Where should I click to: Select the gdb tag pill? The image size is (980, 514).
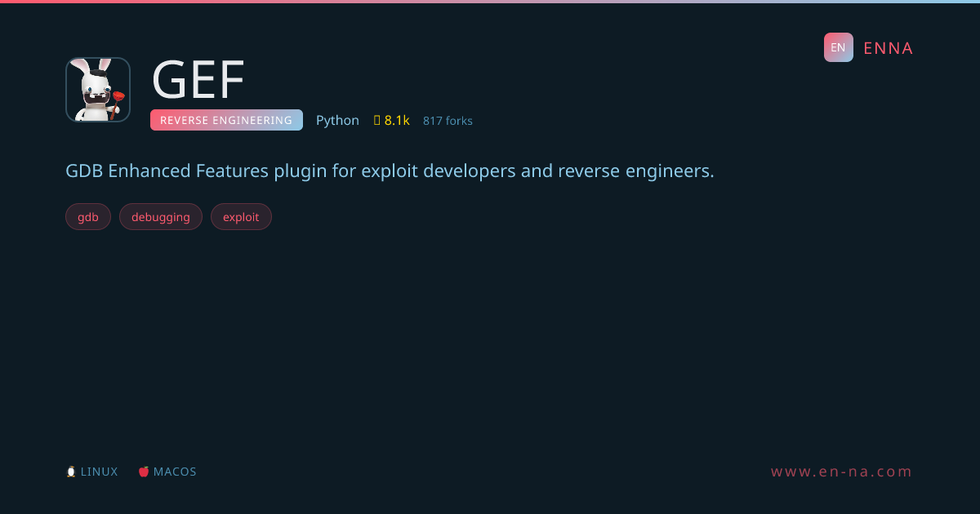pos(88,217)
